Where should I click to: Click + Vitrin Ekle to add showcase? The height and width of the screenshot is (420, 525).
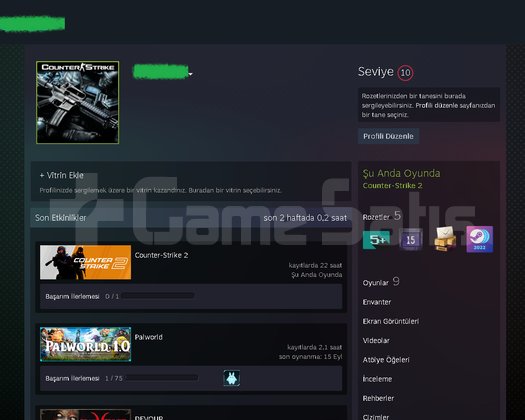point(62,175)
